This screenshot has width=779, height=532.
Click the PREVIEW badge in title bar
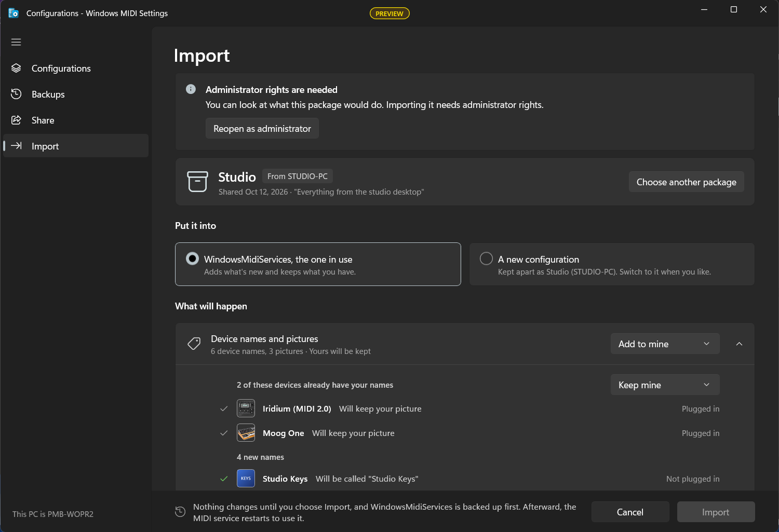pyautogui.click(x=389, y=13)
